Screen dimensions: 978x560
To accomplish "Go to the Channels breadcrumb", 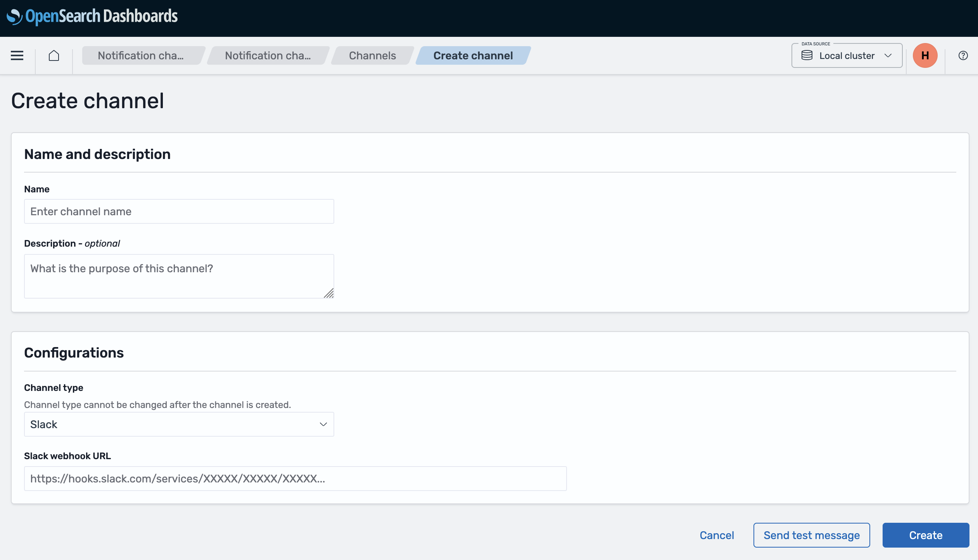I will (x=372, y=55).
